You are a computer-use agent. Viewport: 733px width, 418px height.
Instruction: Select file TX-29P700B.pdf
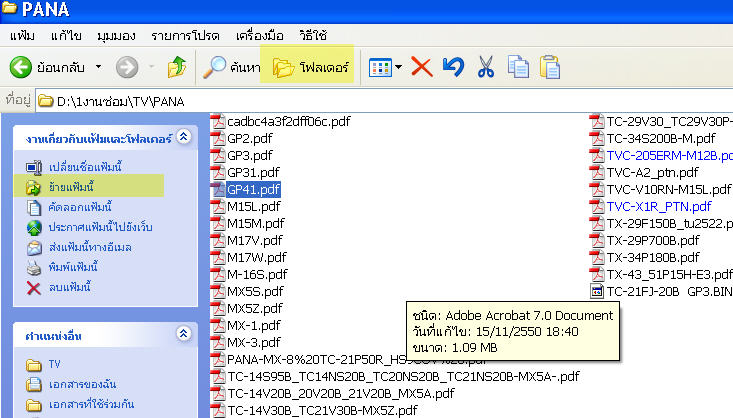point(653,240)
